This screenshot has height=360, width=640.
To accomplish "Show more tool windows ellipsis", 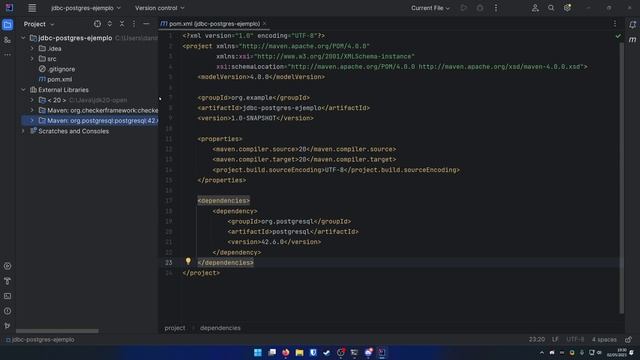I will (7, 54).
